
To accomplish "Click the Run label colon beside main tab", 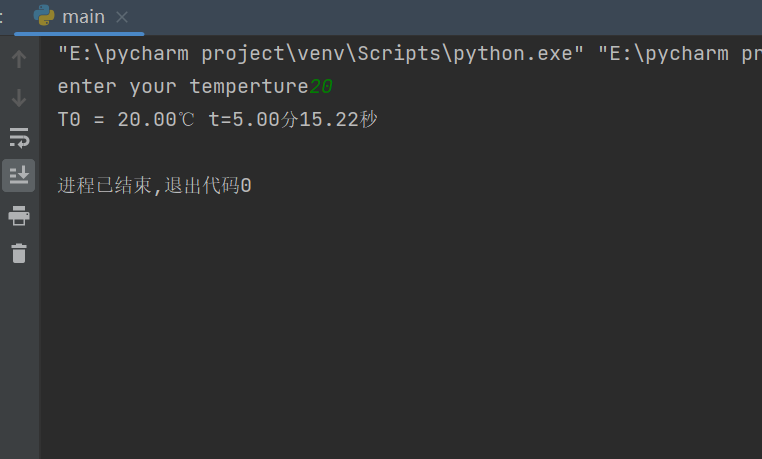I will click(x=3, y=17).
